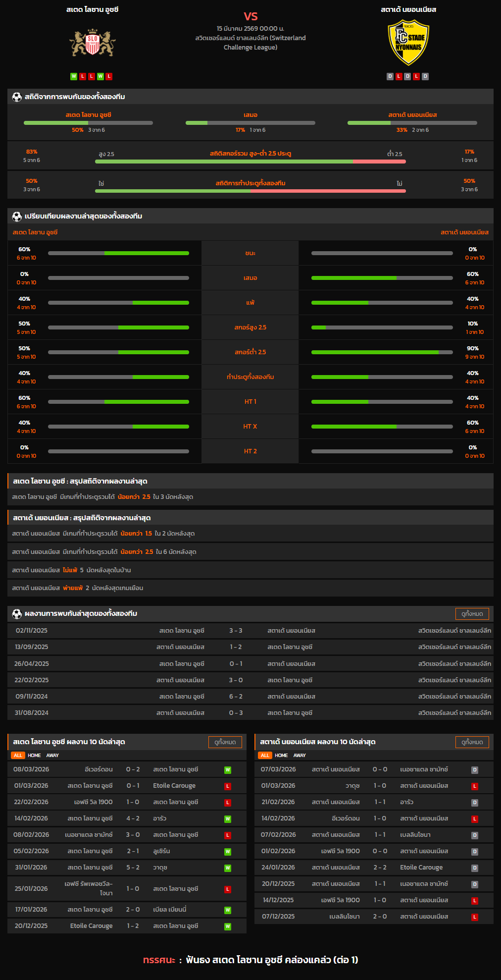Image resolution: width=501 pixels, height=980 pixels.
Task: Click first W badge under Lausanne Ouchy crest
Action: coord(74,76)
